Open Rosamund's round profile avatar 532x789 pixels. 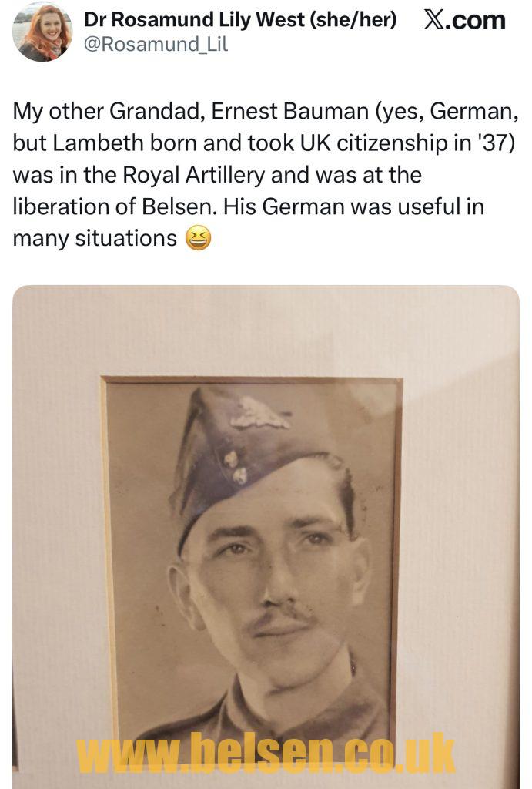click(42, 32)
